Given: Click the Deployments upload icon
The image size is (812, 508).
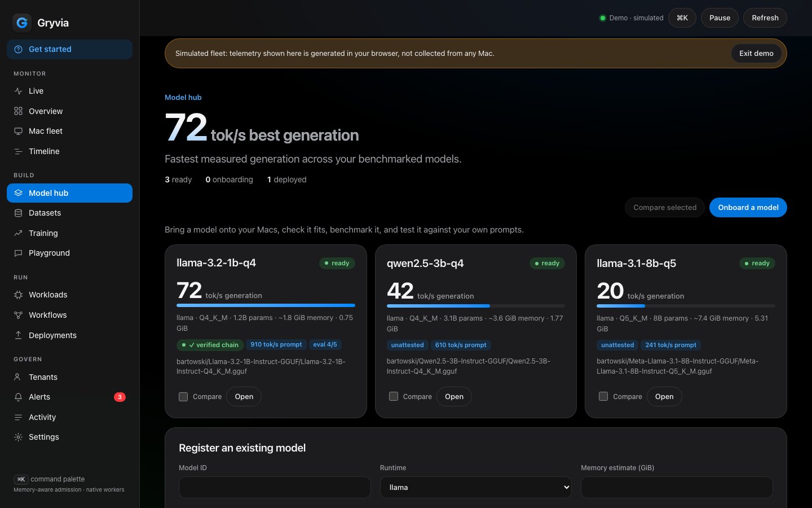Looking at the screenshot, I should click(x=19, y=335).
